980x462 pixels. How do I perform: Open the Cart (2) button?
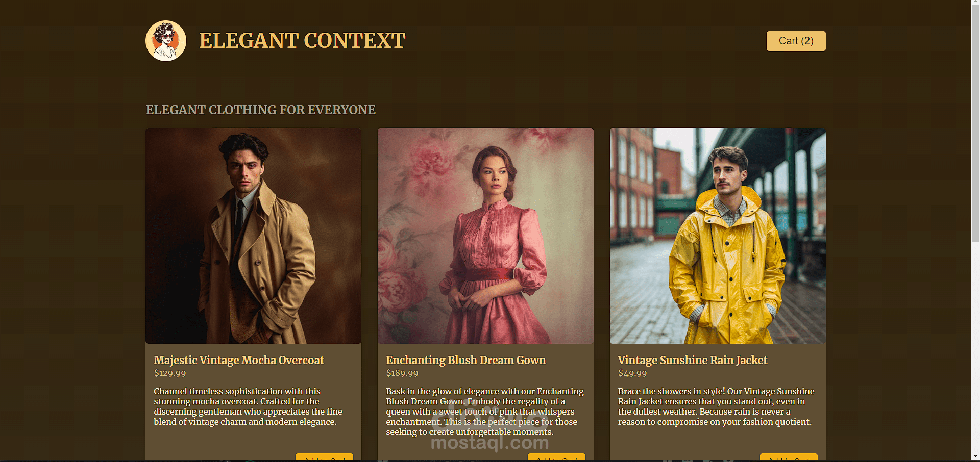click(x=796, y=41)
